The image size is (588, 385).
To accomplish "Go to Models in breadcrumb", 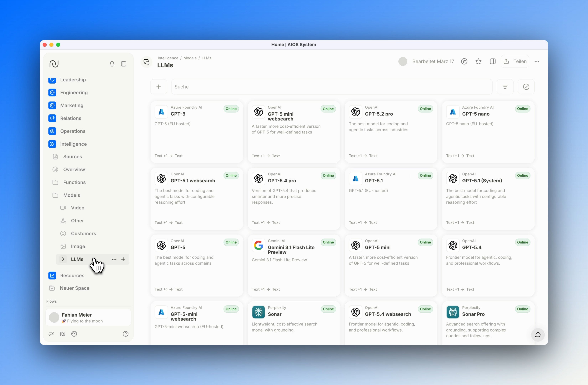I will [x=190, y=58].
